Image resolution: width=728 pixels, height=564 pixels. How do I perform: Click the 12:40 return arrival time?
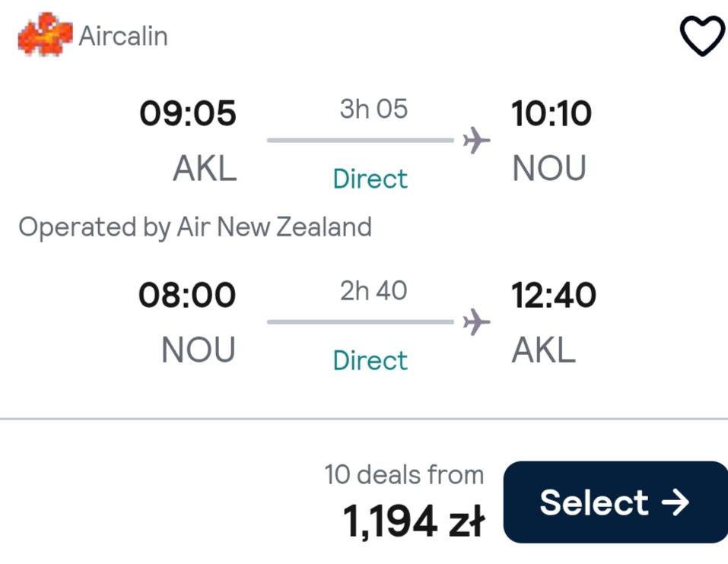click(554, 295)
